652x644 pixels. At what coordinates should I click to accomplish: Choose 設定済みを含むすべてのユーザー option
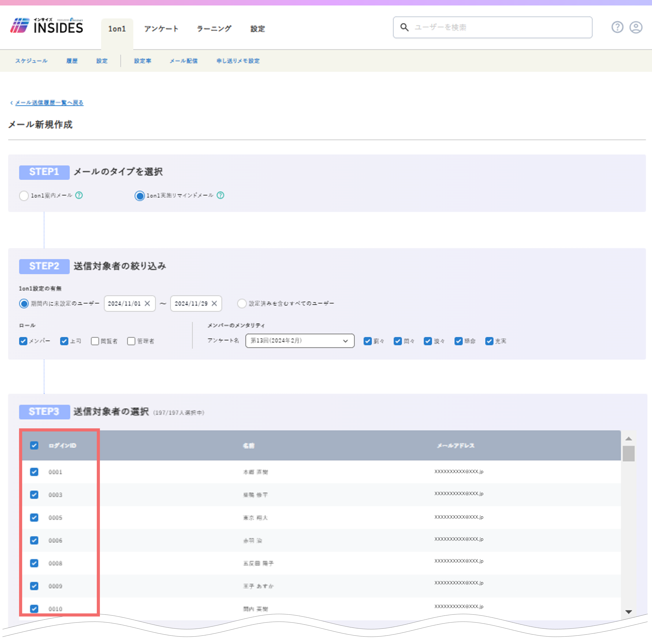[242, 303]
